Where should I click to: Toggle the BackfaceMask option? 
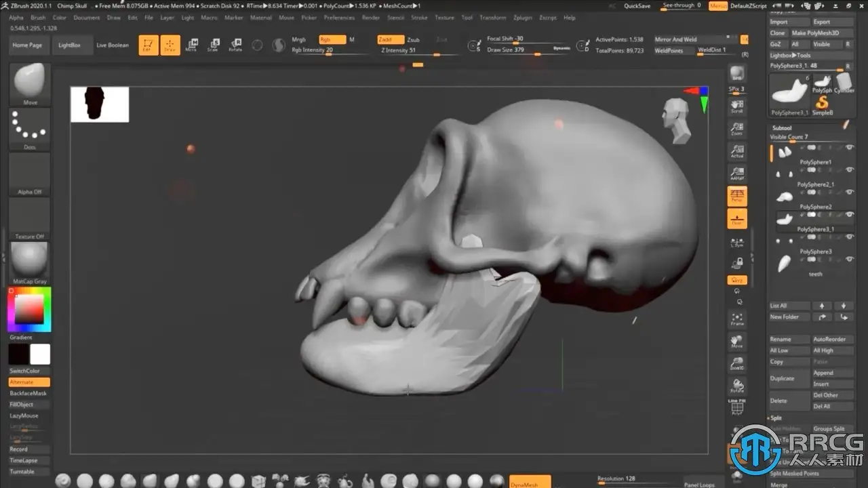pyautogui.click(x=29, y=393)
